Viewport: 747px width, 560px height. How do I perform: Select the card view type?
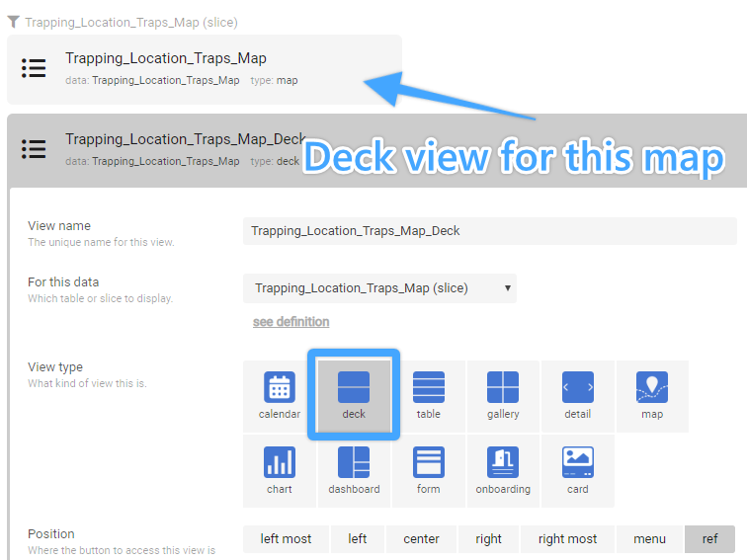coord(577,471)
